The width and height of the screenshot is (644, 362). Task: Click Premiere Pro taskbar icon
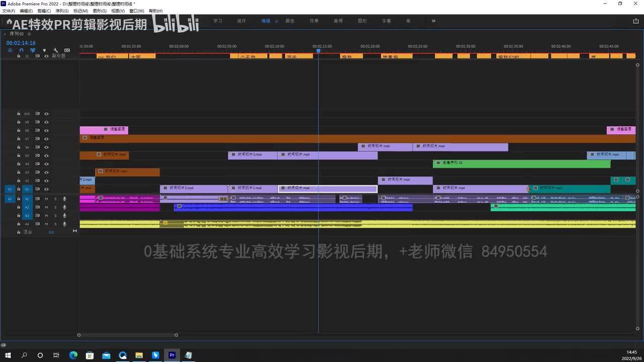tap(172, 355)
